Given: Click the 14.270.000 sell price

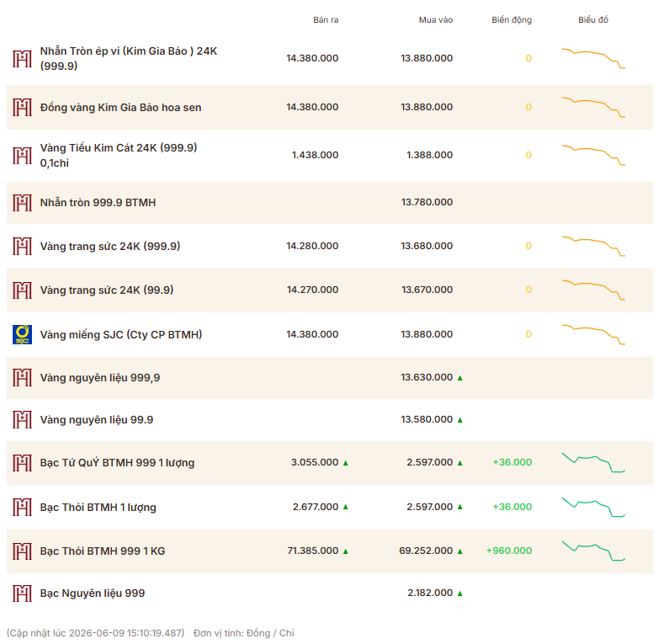Looking at the screenshot, I should (312, 290).
